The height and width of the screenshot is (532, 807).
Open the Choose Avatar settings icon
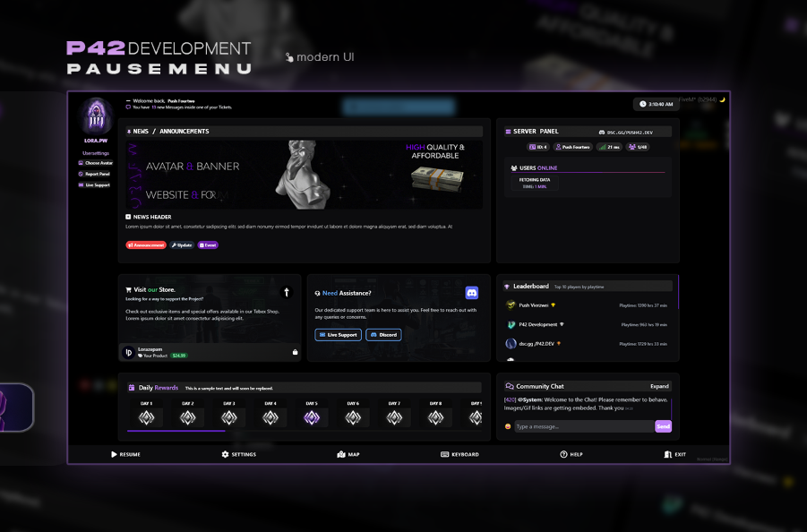[x=81, y=164]
